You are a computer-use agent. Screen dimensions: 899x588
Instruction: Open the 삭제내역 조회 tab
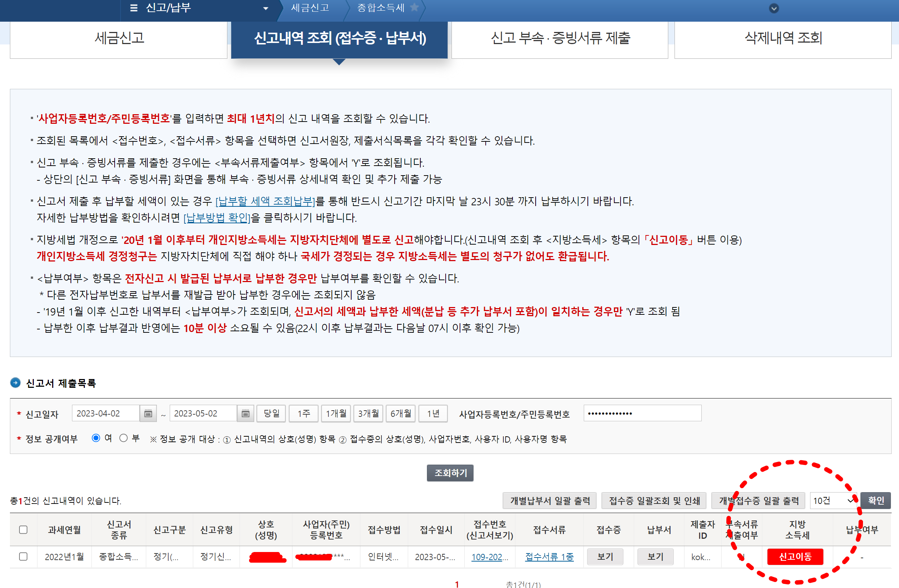coord(783,38)
